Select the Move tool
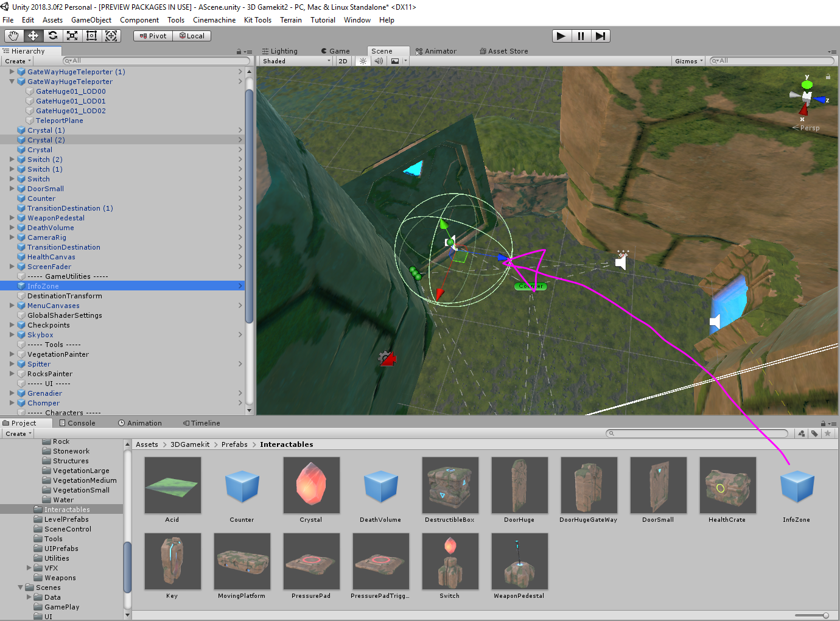This screenshot has width=840, height=621. (33, 36)
